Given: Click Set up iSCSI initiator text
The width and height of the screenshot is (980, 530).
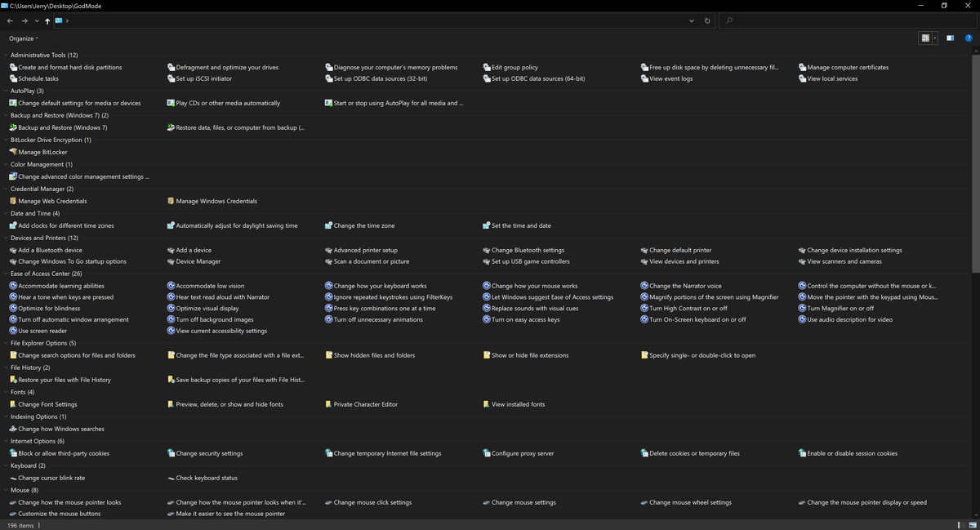Looking at the screenshot, I should coord(204,79).
